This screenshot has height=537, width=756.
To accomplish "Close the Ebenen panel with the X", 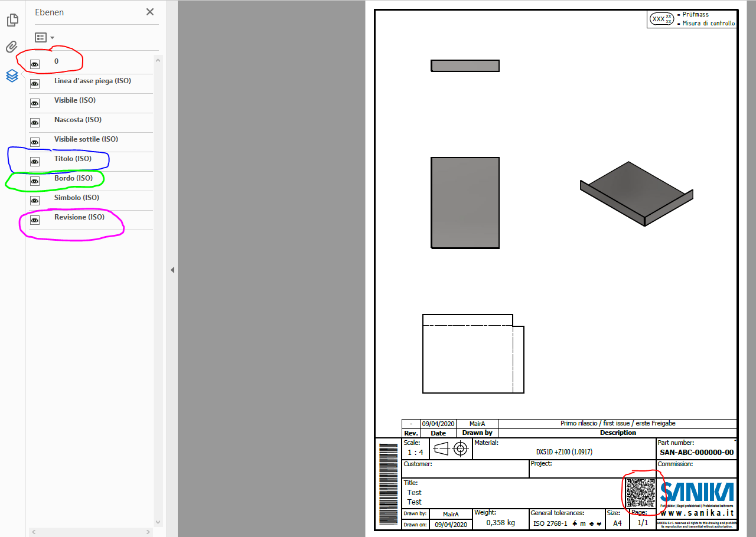I will [149, 12].
